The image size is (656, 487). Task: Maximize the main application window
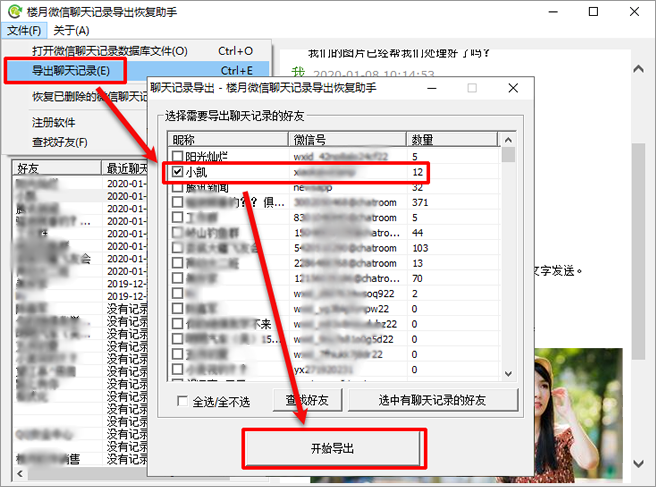[593, 11]
